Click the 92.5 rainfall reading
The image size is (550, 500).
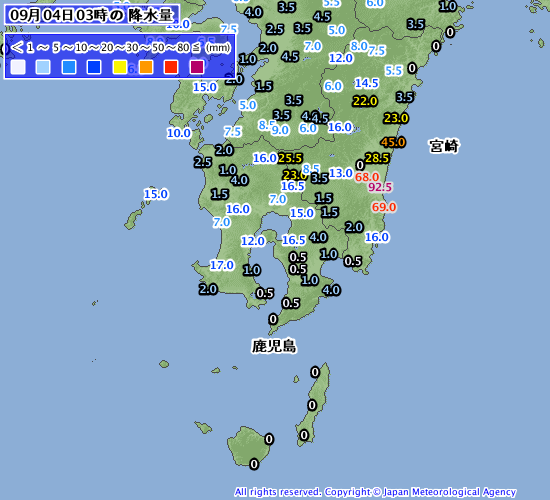[380, 187]
